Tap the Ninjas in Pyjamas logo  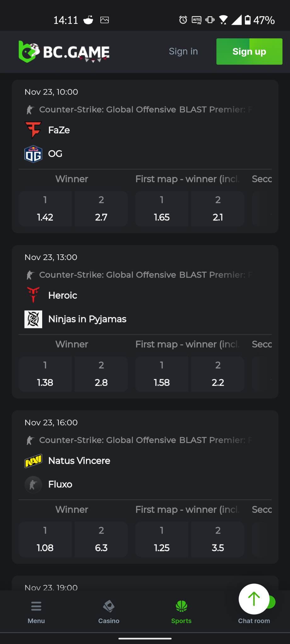point(33,319)
